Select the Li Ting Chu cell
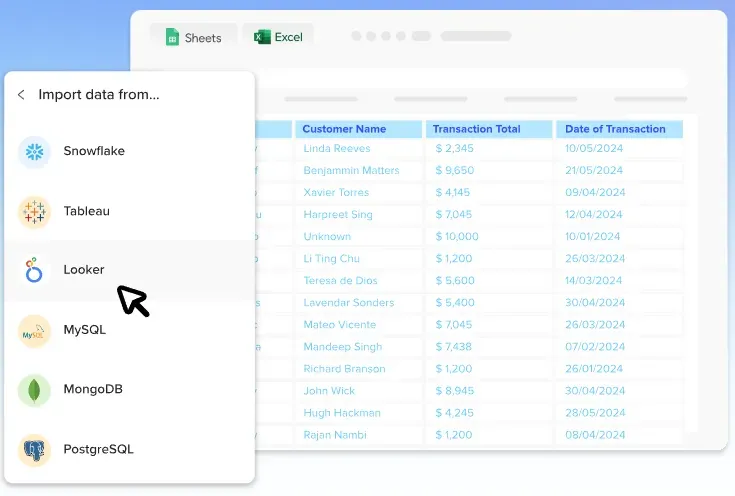 [x=359, y=259]
